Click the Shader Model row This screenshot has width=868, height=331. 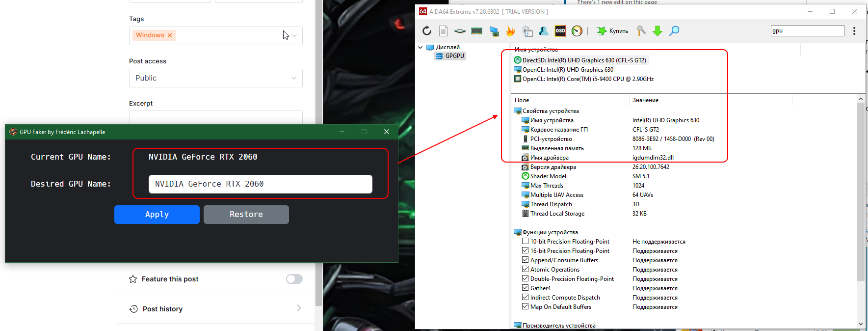(x=544, y=176)
